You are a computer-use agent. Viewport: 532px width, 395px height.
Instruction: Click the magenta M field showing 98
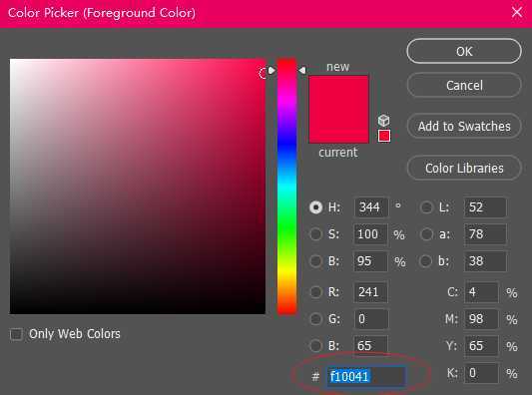tap(481, 319)
